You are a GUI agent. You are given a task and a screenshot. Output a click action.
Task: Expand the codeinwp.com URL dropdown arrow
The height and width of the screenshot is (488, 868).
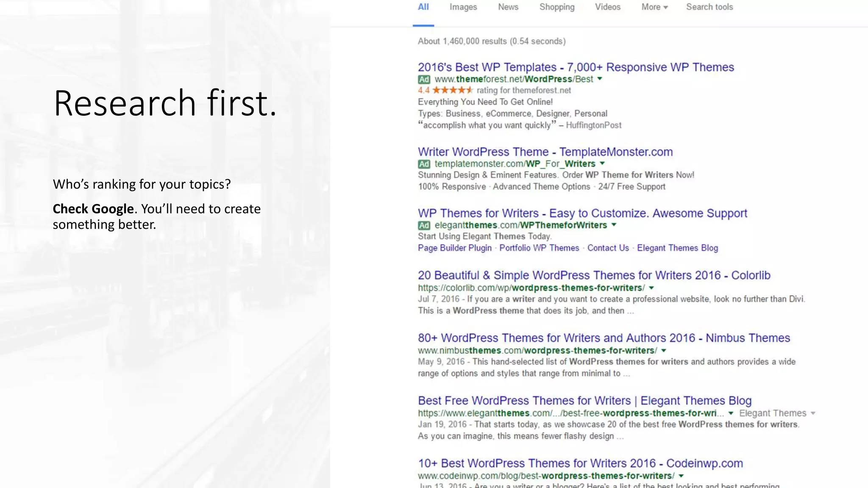(681, 476)
